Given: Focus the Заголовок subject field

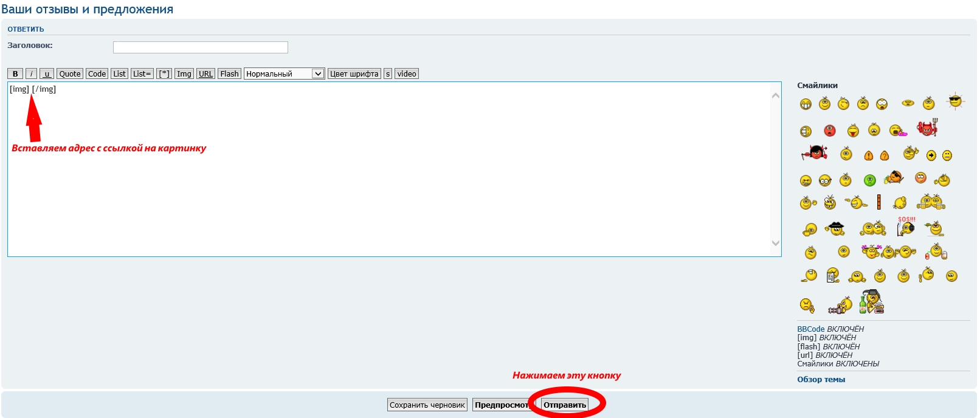Looking at the screenshot, I should point(200,47).
